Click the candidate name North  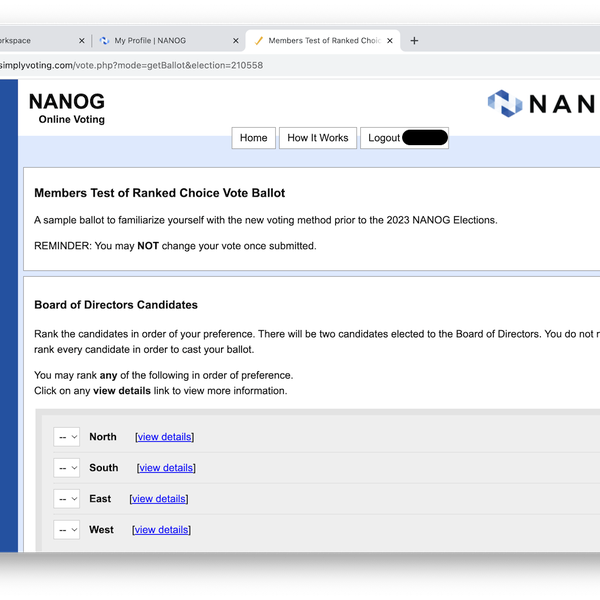click(103, 437)
